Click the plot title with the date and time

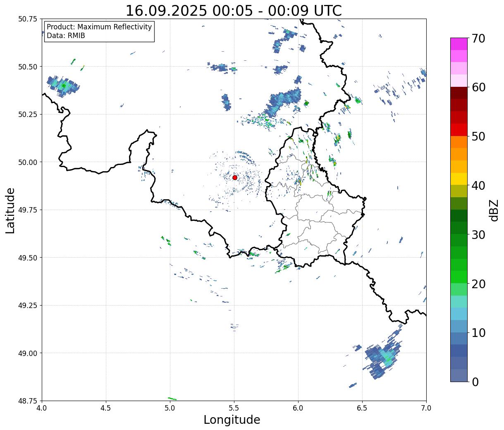[234, 10]
